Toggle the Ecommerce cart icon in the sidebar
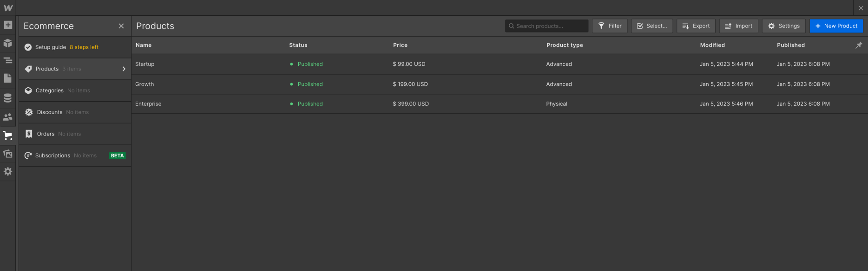The height and width of the screenshot is (271, 868). (x=8, y=135)
